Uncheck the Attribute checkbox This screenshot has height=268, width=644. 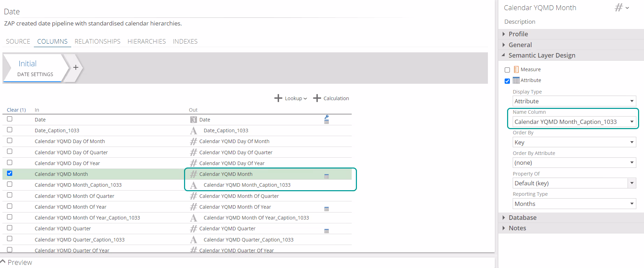[x=507, y=81]
